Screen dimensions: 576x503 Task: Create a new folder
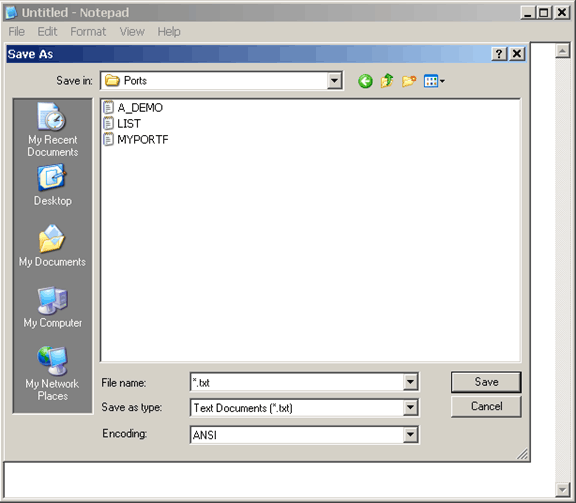point(409,81)
